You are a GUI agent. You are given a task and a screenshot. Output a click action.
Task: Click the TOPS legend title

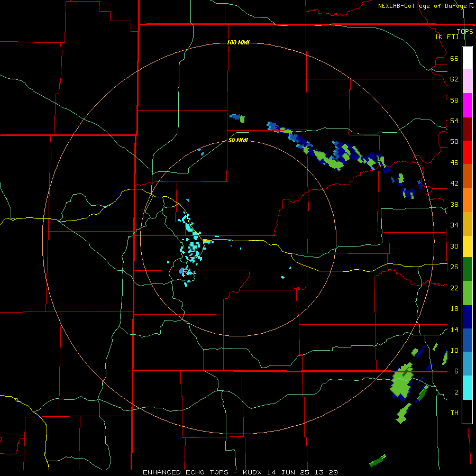[x=465, y=31]
